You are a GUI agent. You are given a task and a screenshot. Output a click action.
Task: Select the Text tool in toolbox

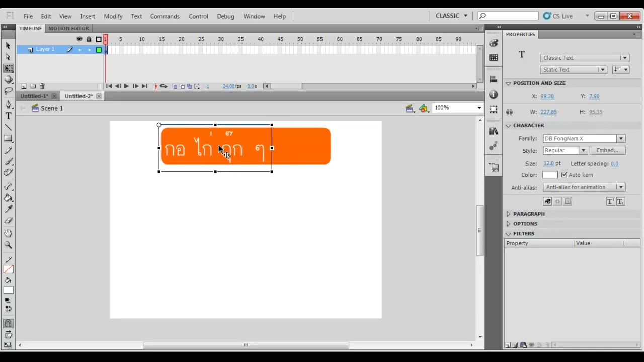pyautogui.click(x=8, y=116)
